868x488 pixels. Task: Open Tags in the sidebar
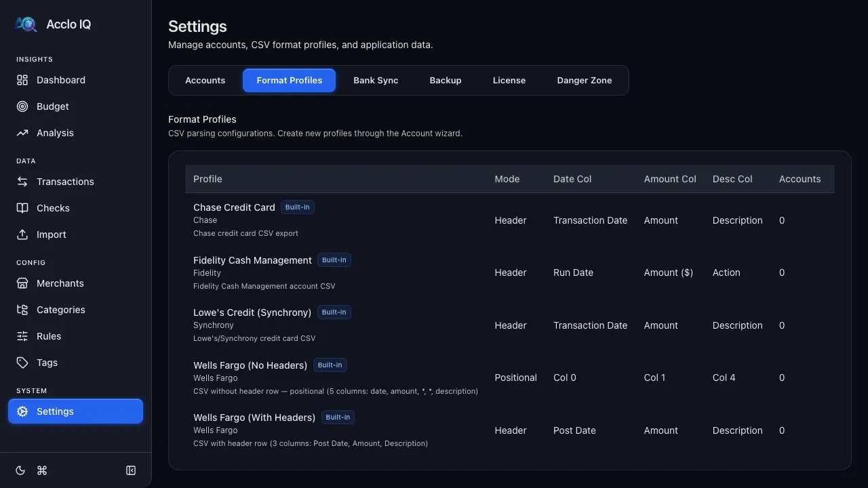coord(75,363)
